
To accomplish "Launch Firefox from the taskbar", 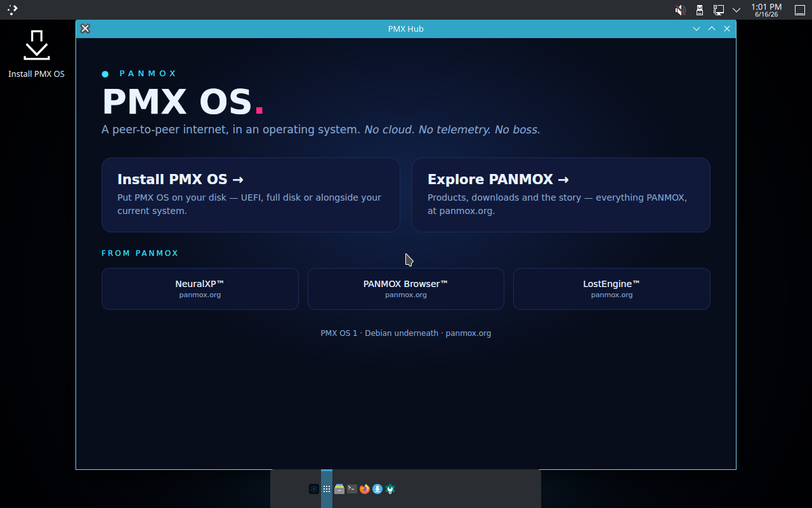I will pos(365,489).
